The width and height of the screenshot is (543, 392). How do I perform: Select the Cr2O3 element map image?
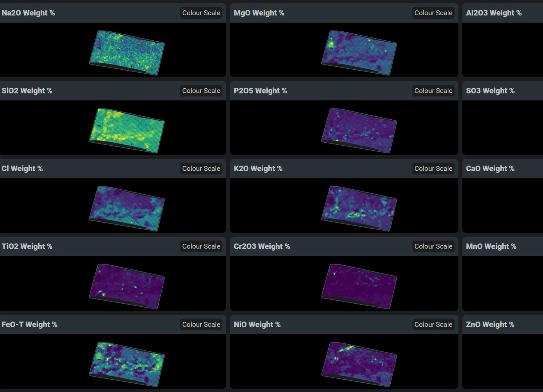pyautogui.click(x=359, y=286)
